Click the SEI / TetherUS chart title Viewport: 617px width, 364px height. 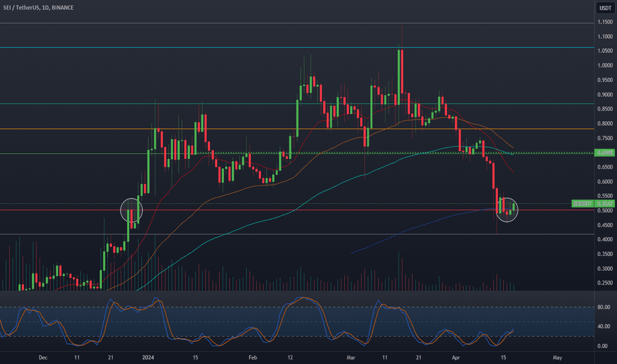38,7
